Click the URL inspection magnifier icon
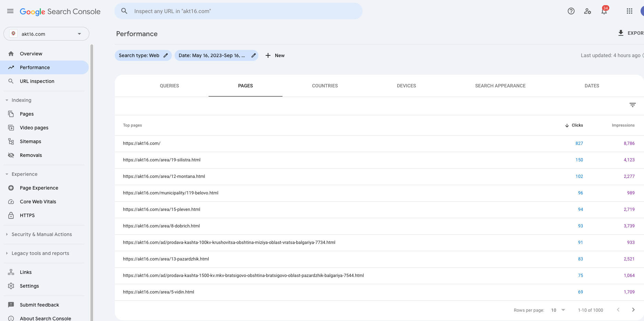Screen dimensions: 644x321 (11, 81)
